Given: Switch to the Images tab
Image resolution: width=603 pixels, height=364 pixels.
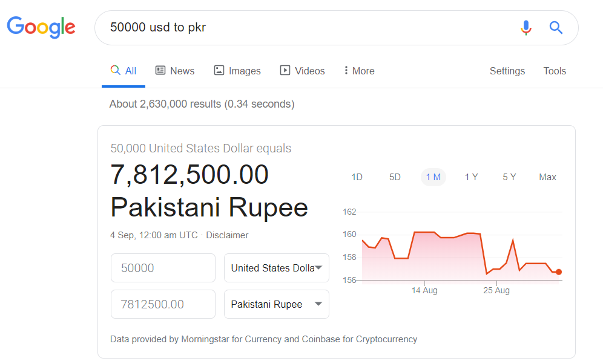Looking at the screenshot, I should 237,71.
